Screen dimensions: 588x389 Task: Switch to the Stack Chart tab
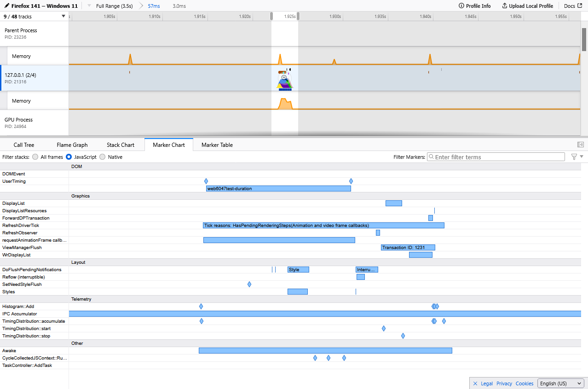coord(121,145)
